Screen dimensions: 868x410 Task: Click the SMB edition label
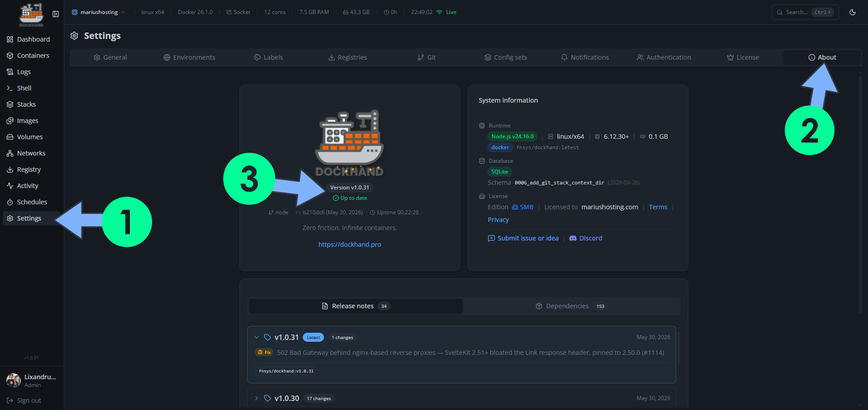point(523,207)
